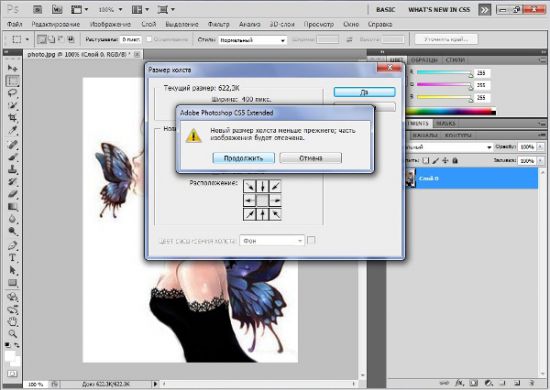Select the Hand tool
Screen dimensions: 550x390
tap(13, 321)
